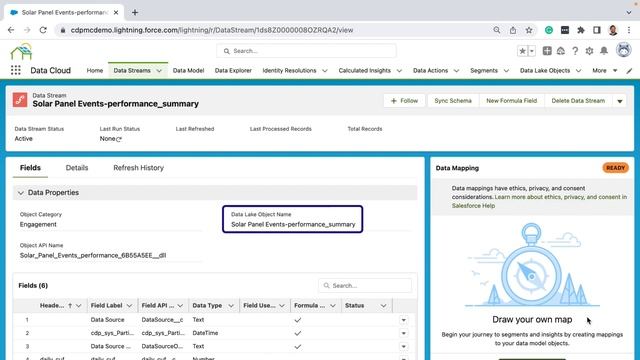
Task: Close the Solar Panel Events browser tab
Action: click(x=116, y=12)
